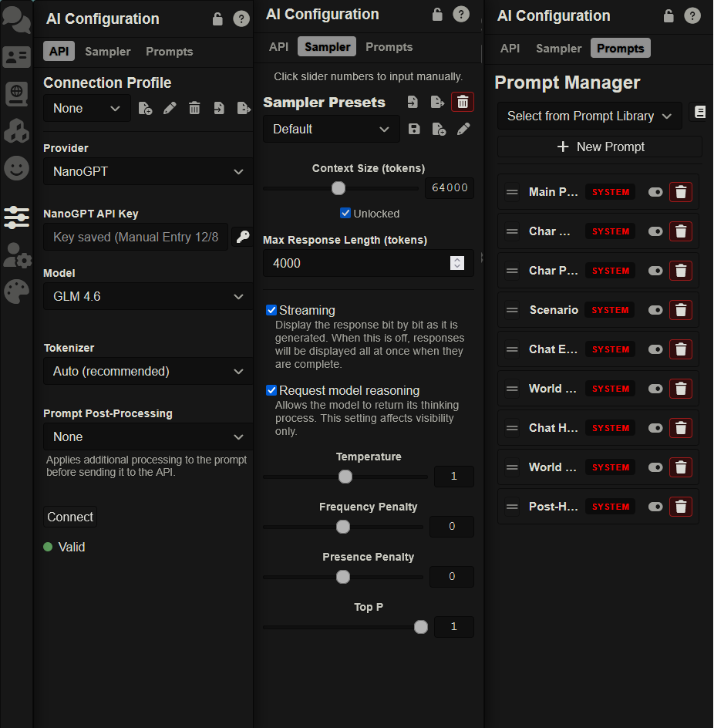Import a sampler preset icon

(x=413, y=102)
